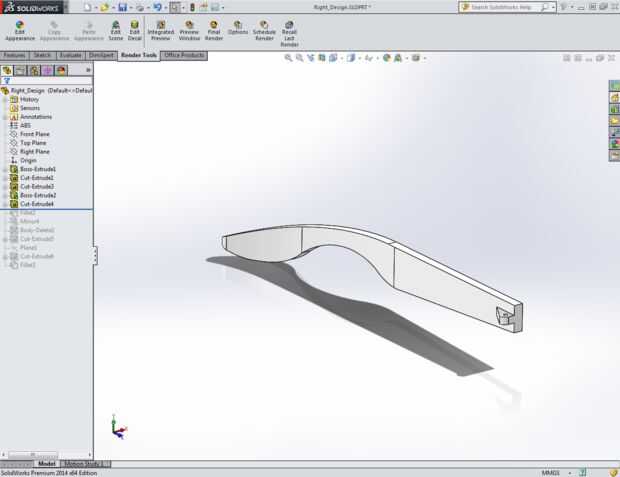Image resolution: width=620 pixels, height=477 pixels.
Task: Start the Integrated Preview
Action: (161, 31)
